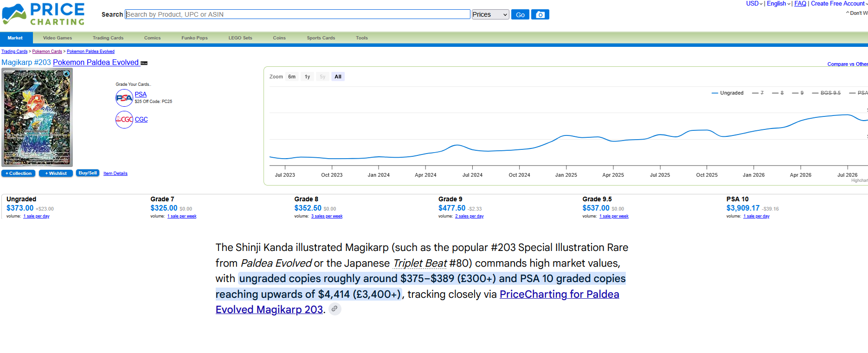Click the camera photo search icon
The height and width of the screenshot is (353, 868).
coord(540,15)
